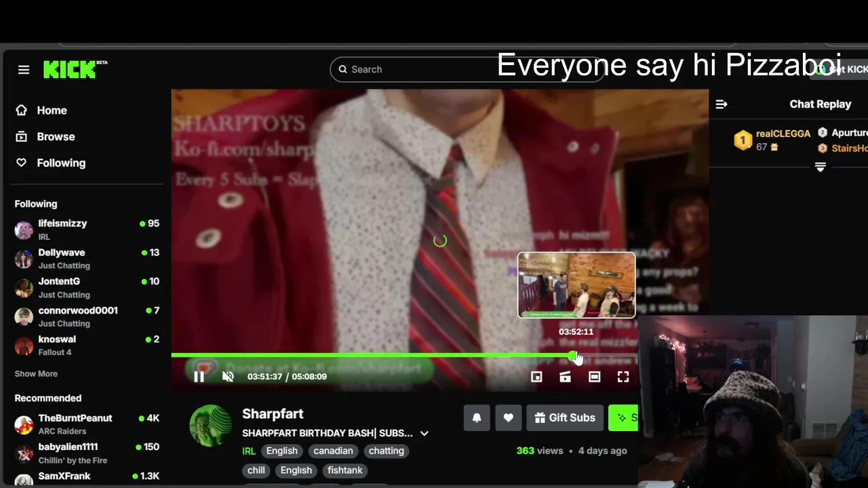The width and height of the screenshot is (868, 488).
Task: Click the notification bell button
Action: 477,418
